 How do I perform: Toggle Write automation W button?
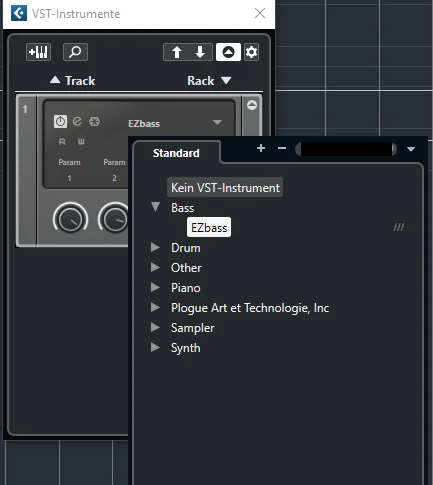pos(81,142)
